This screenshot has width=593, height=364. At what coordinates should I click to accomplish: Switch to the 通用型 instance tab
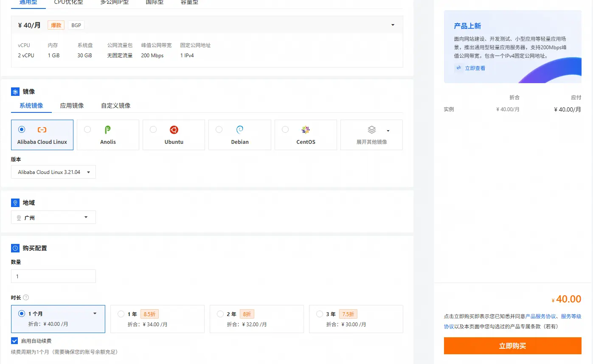(x=28, y=2)
